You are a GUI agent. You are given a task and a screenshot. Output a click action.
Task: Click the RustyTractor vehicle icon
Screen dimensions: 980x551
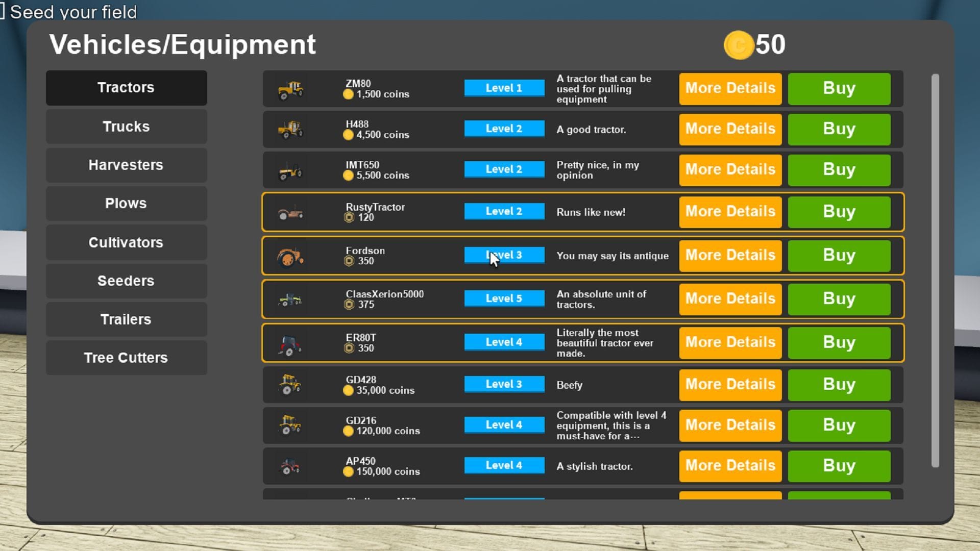tap(290, 213)
